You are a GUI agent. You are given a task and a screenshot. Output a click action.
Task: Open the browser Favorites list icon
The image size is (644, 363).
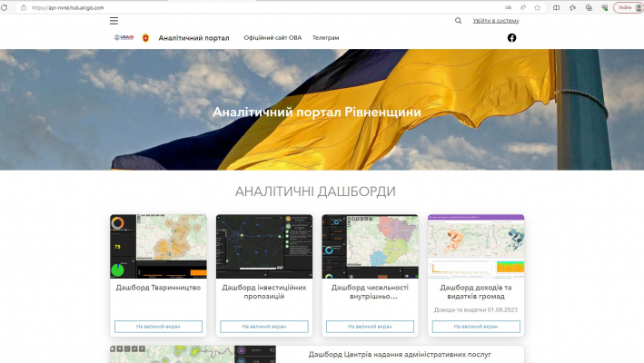point(572,7)
